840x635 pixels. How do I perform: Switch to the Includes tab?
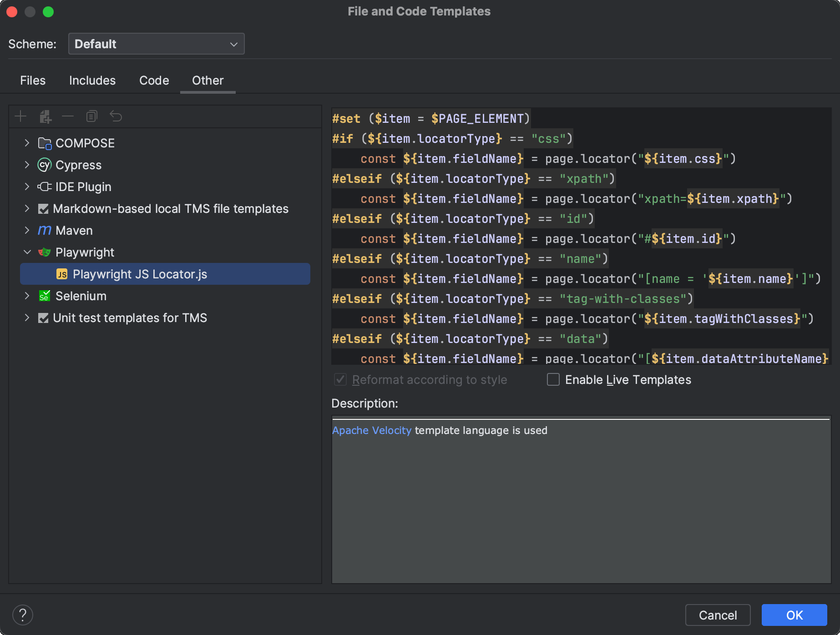(92, 80)
